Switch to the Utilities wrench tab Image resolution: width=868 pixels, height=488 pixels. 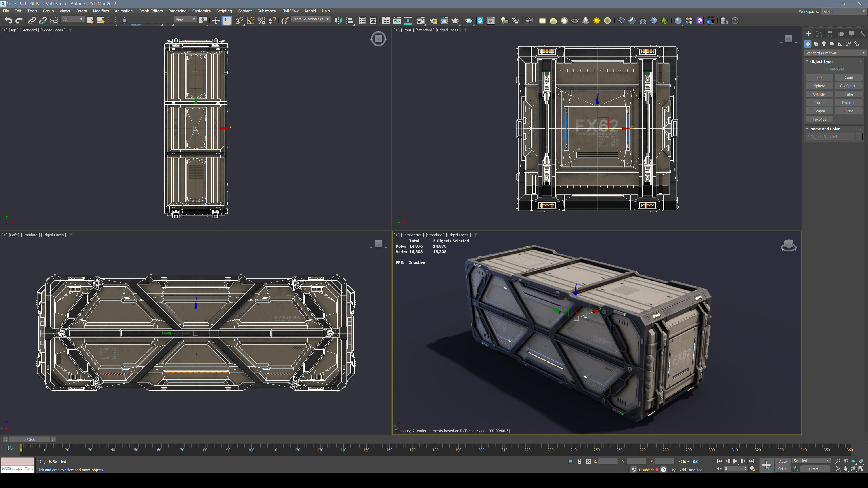(862, 34)
